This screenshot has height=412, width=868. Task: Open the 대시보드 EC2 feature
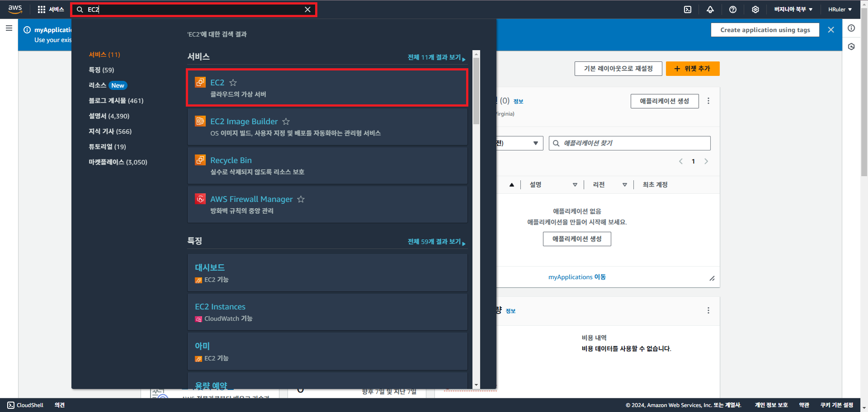327,273
